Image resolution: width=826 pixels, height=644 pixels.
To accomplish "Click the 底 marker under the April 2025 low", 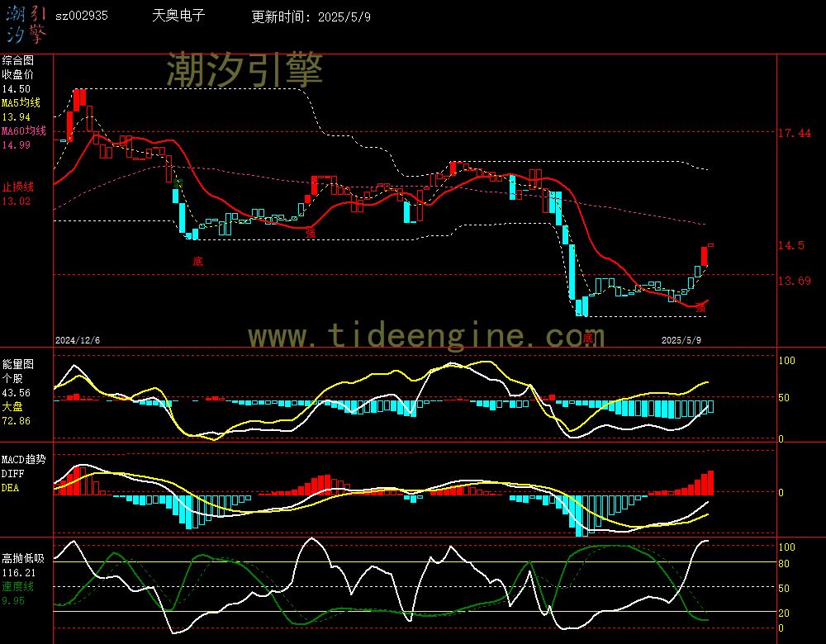I will pos(588,338).
